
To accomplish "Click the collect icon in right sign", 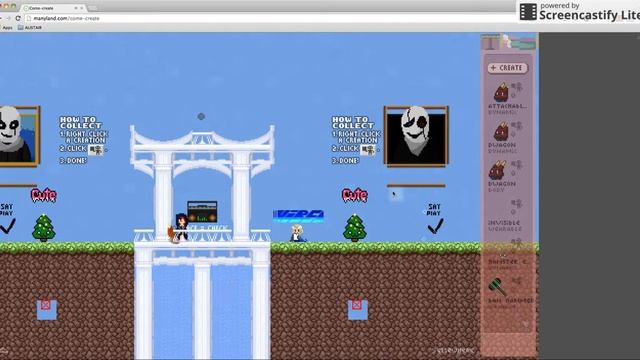I will (367, 150).
